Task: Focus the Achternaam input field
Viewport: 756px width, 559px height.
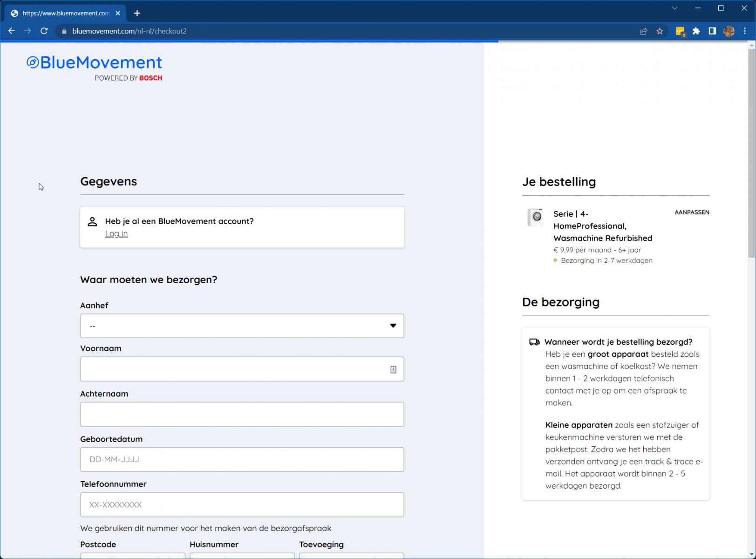Action: coord(242,415)
